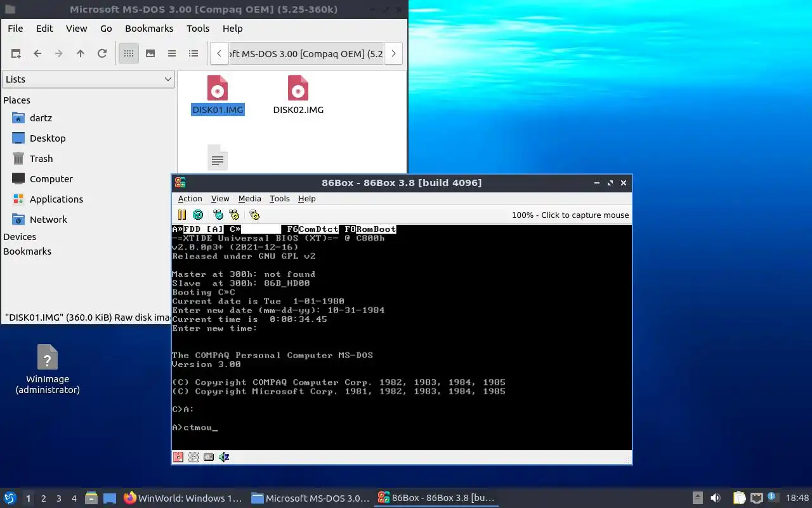
Task: Switch to thumbnail view in file manager
Action: pyautogui.click(x=150, y=53)
